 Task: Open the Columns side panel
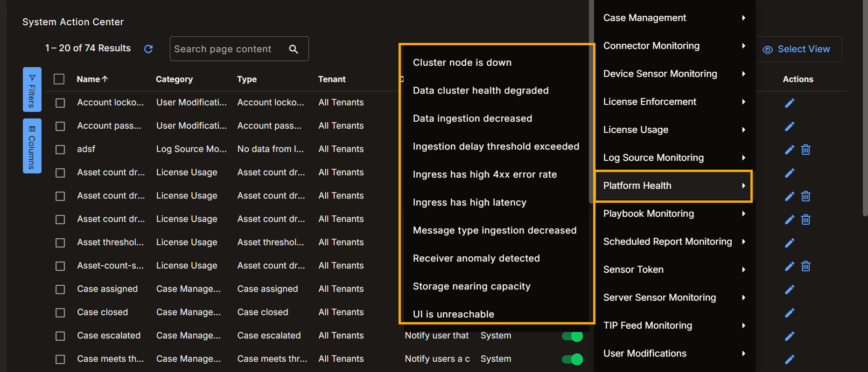32,146
